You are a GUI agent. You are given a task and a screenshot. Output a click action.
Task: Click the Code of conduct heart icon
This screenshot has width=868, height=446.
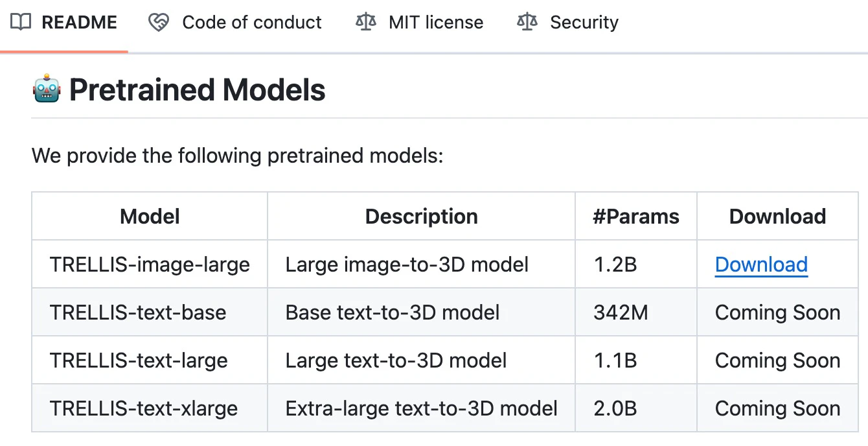click(x=159, y=23)
